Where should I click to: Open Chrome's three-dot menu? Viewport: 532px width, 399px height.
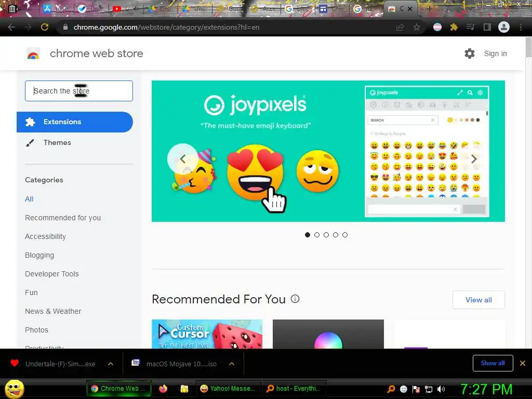521,27
